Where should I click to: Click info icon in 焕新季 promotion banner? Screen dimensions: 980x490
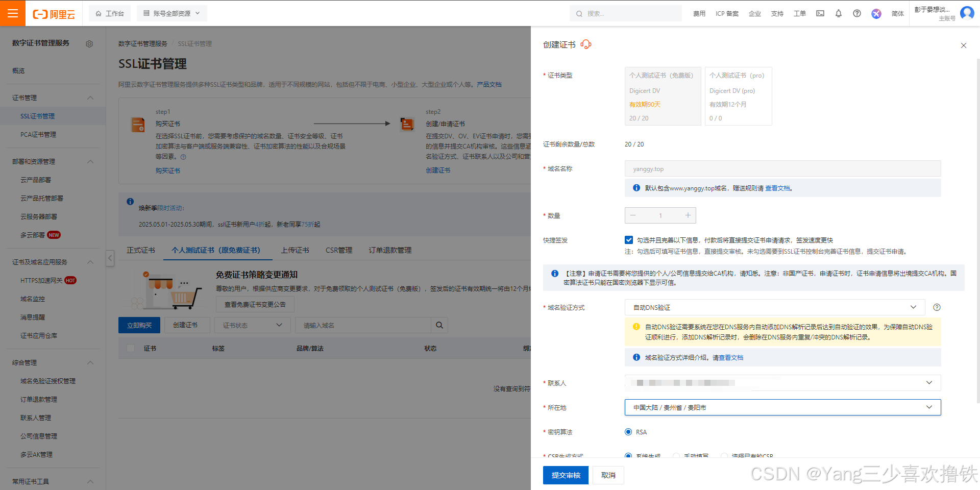click(130, 202)
